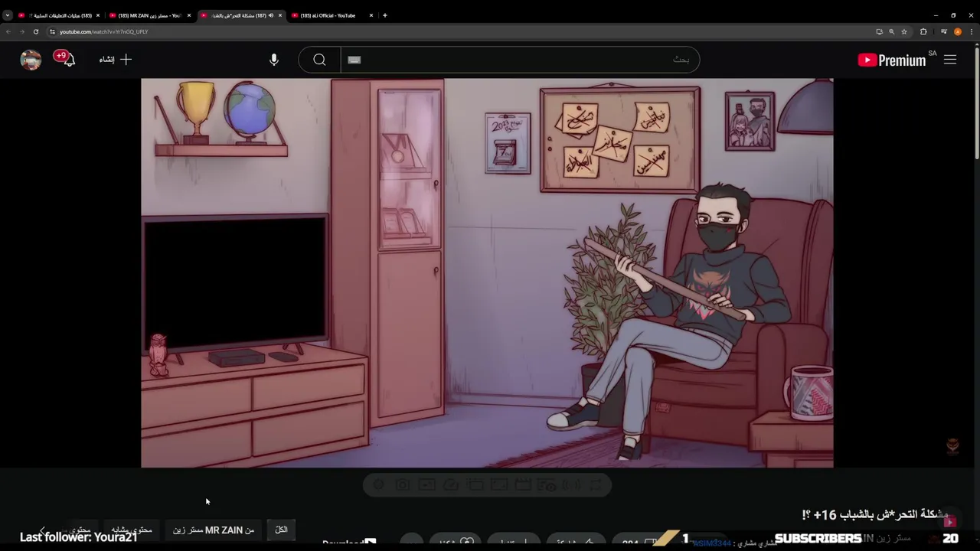Screen dimensions: 980x551
Task: Open the account avatar menu
Action: (31, 60)
